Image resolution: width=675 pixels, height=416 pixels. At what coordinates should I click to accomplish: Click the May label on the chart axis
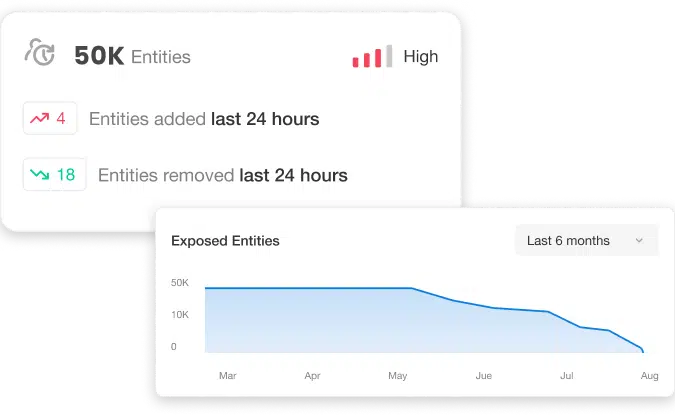tap(398, 376)
